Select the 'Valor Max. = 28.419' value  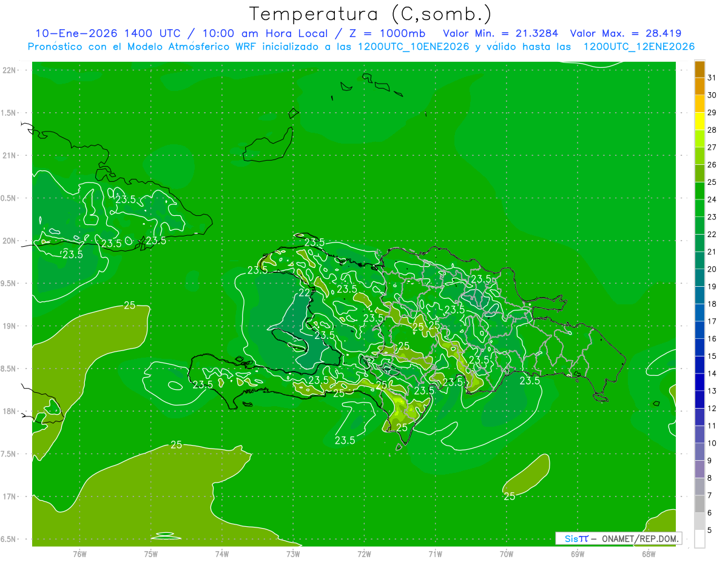[625, 34]
